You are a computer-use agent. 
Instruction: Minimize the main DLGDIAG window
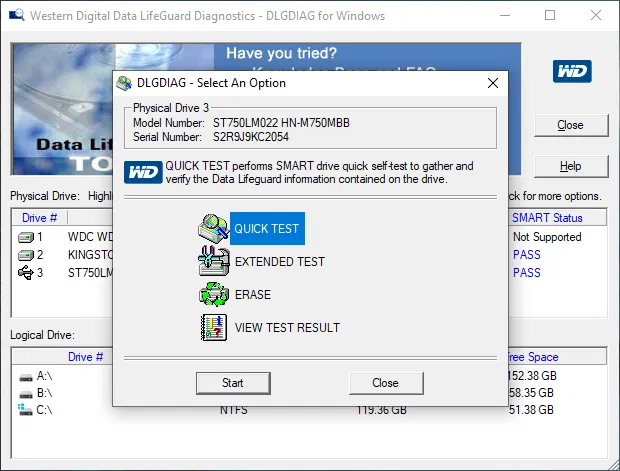[505, 15]
